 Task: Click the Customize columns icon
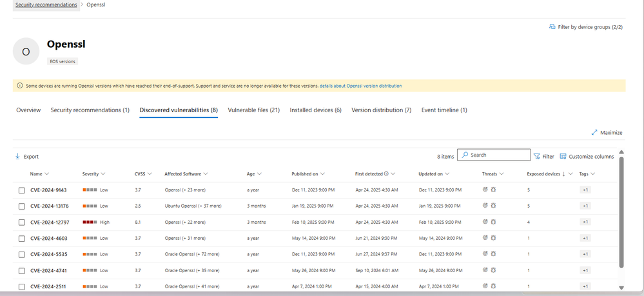coord(563,156)
